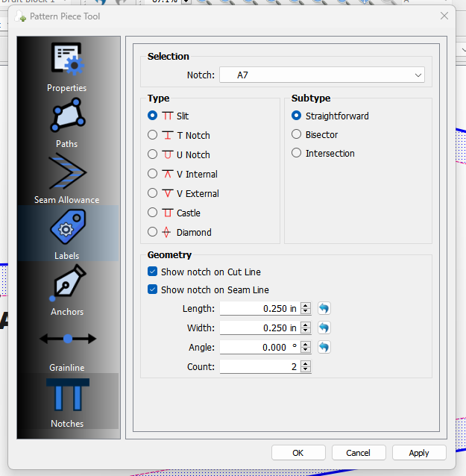Image resolution: width=466 pixels, height=476 pixels.
Task: Click into the Width input field
Action: point(260,328)
